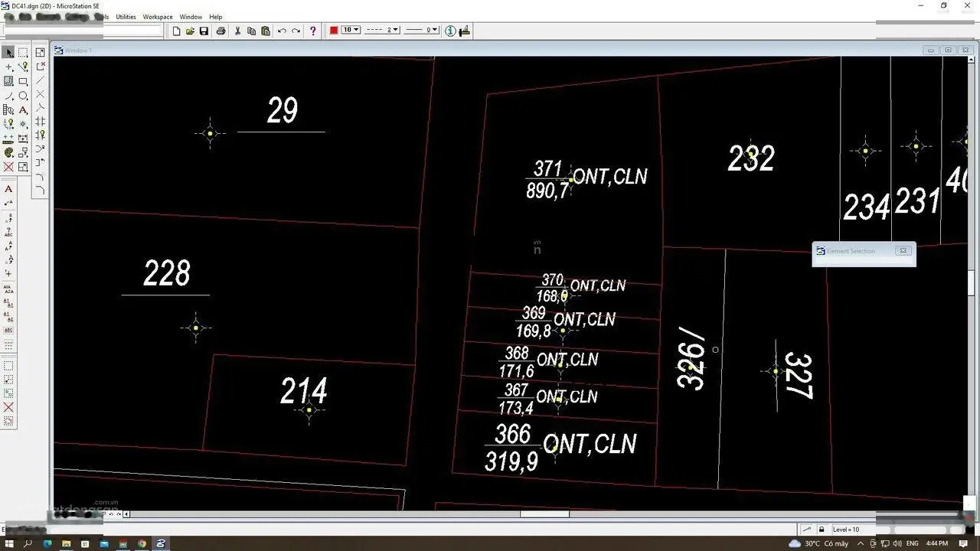The height and width of the screenshot is (551, 980).
Task: Open the Utilities menu
Action: [x=126, y=17]
